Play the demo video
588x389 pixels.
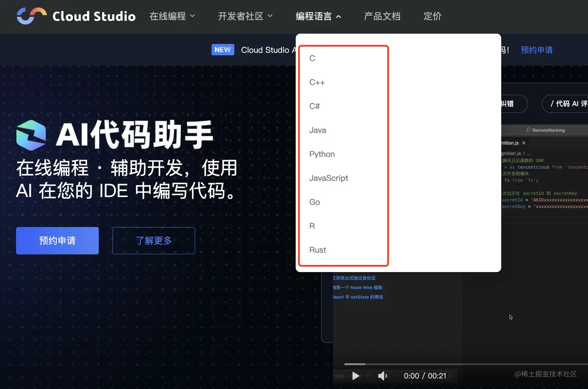coord(355,376)
